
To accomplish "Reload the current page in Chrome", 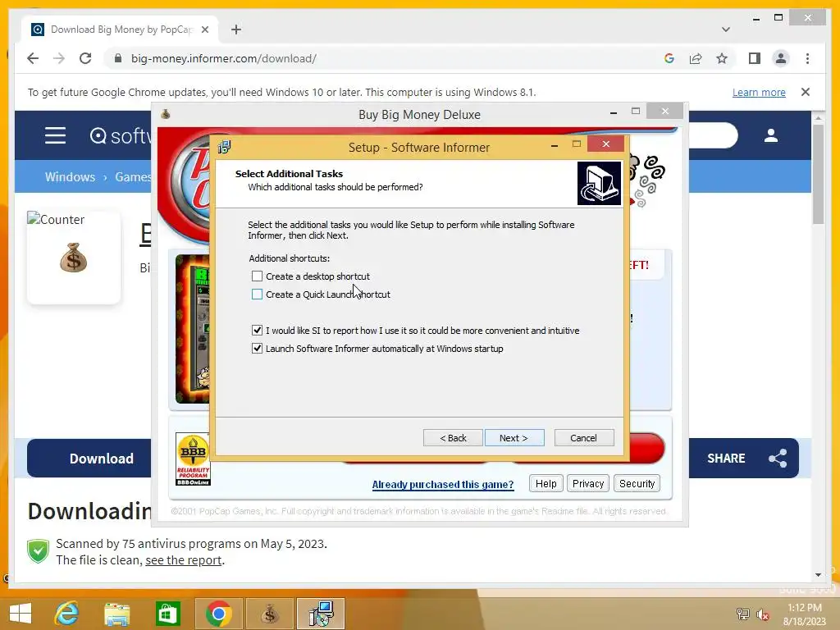I will point(85,58).
